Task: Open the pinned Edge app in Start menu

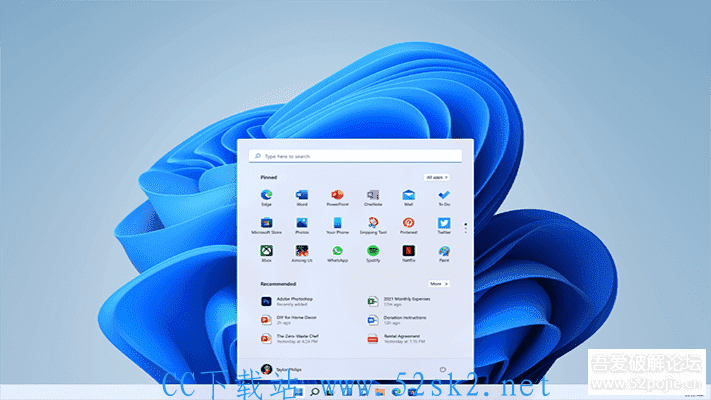Action: click(266, 198)
